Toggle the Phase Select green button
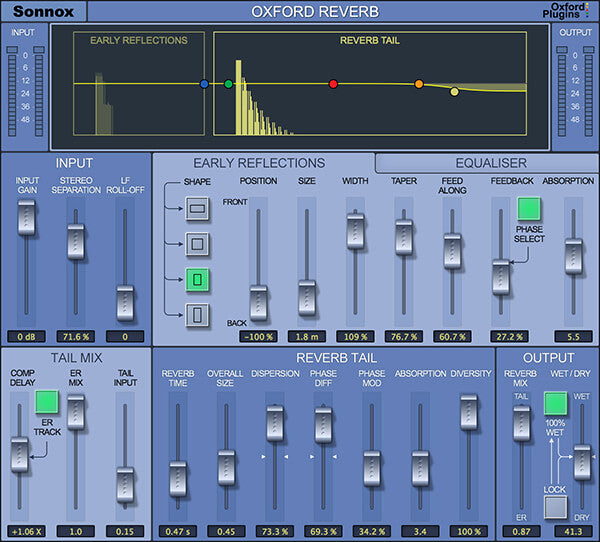This screenshot has height=542, width=600. [529, 209]
